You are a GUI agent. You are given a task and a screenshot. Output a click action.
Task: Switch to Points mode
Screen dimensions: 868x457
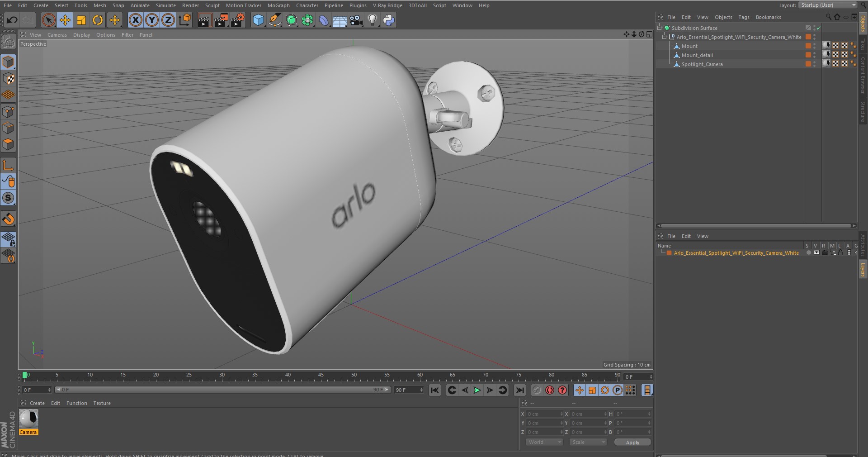click(8, 112)
